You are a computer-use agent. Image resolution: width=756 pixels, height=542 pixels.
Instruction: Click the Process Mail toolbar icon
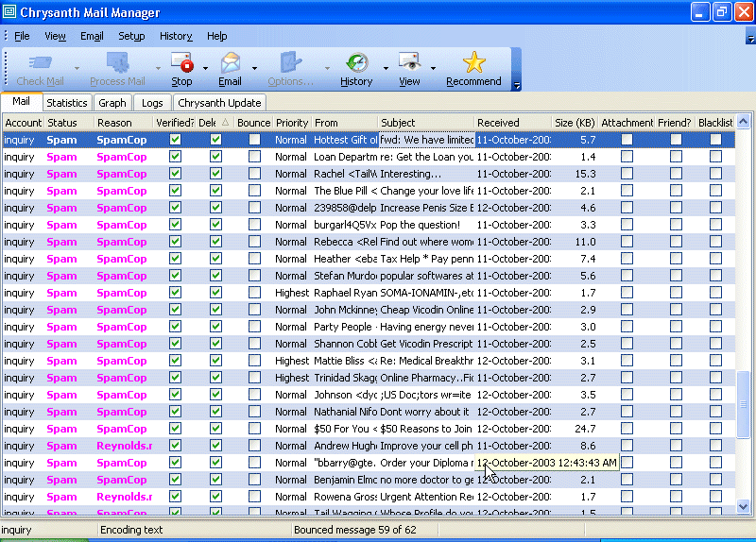[x=117, y=62]
